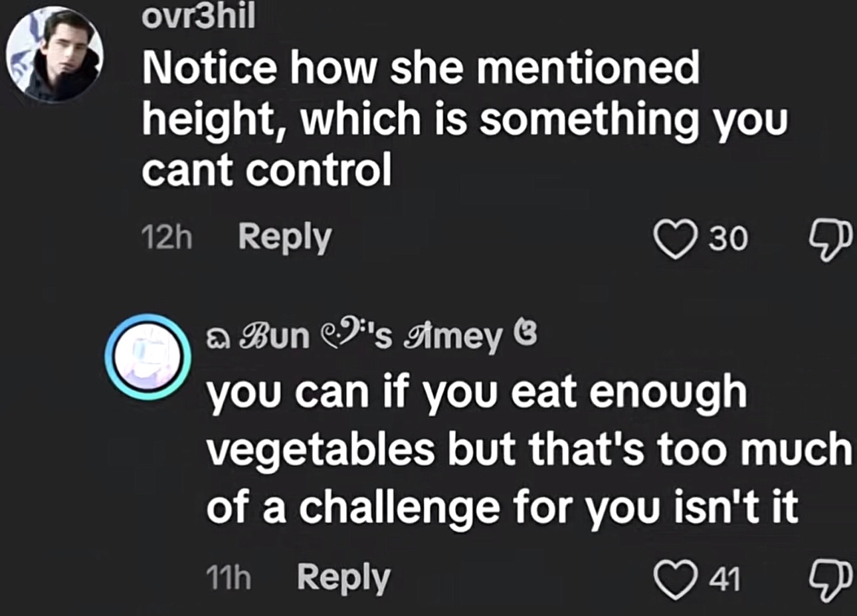Like ovr3hil's comment with the heart icon
Image resolution: width=857 pixels, height=616 pixels.
pyautogui.click(x=675, y=239)
